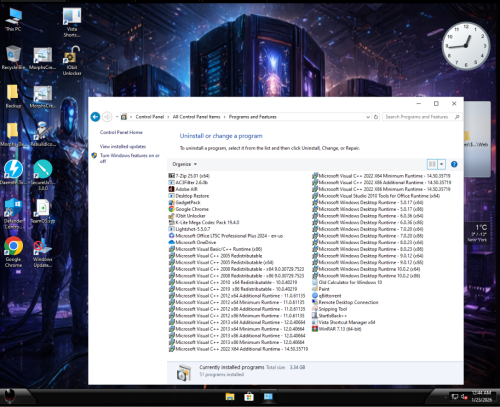Screen dimensions: 500x407
Task: Open Microsoft Store from the taskbar
Action: pos(249,397)
